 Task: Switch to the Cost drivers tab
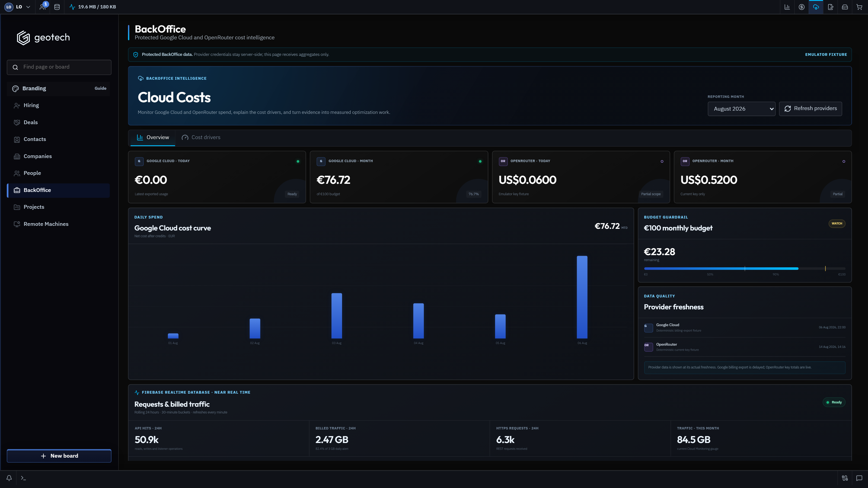coord(201,137)
